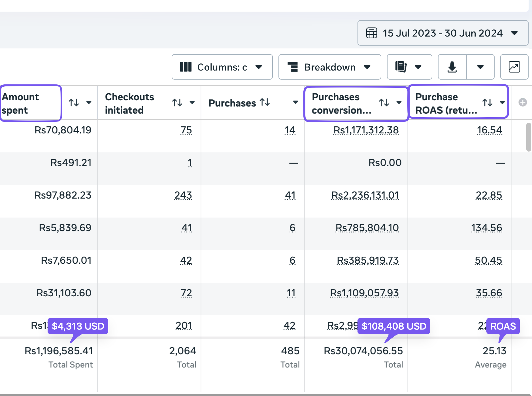Click checkouts value 243
Screen dimensions: 532x396
pos(183,195)
